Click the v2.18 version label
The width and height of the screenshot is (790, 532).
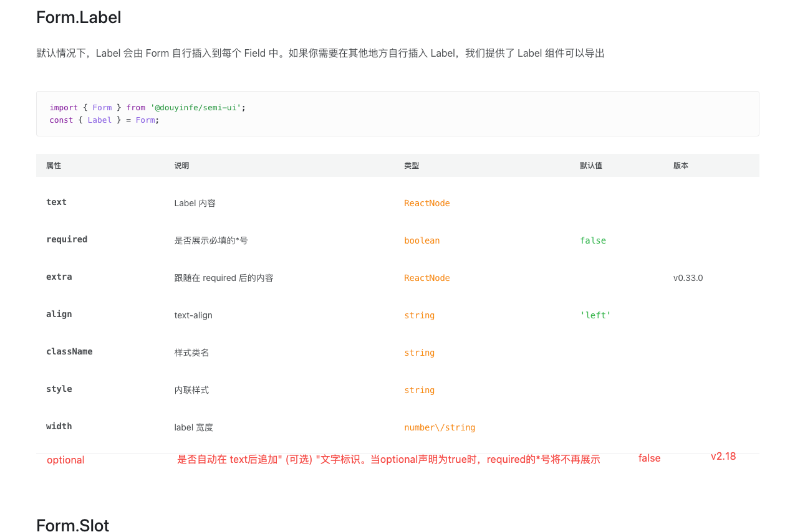(x=723, y=456)
